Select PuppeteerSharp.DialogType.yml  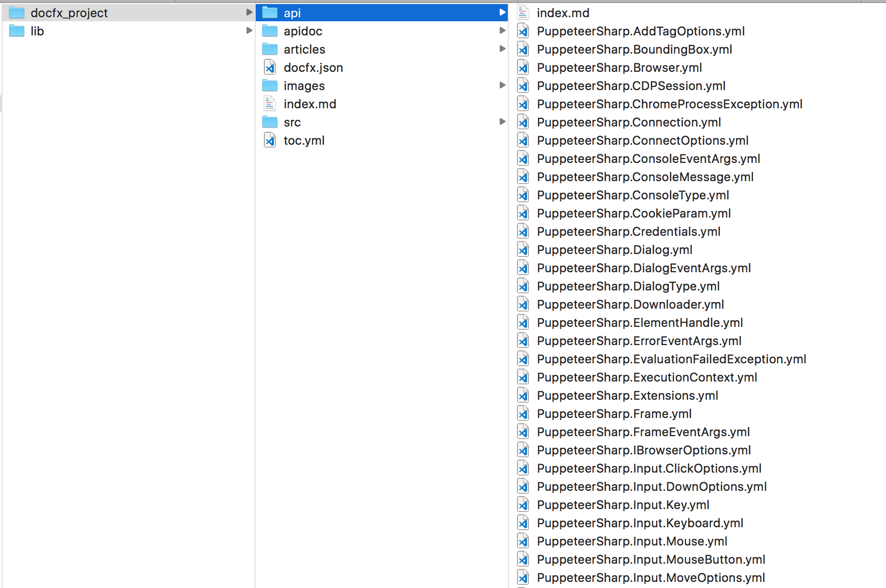(x=628, y=286)
